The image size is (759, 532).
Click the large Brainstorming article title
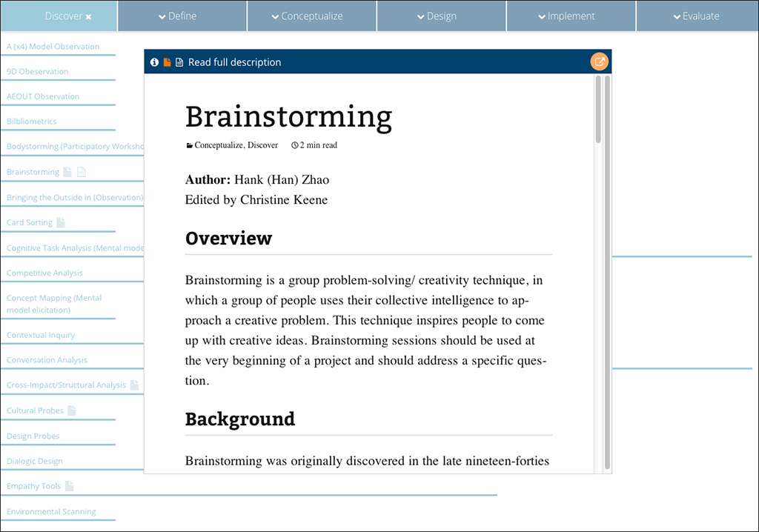tap(288, 117)
